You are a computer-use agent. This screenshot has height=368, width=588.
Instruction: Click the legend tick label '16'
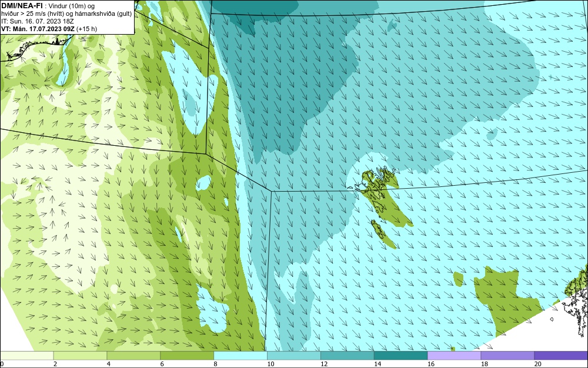tap(431, 364)
